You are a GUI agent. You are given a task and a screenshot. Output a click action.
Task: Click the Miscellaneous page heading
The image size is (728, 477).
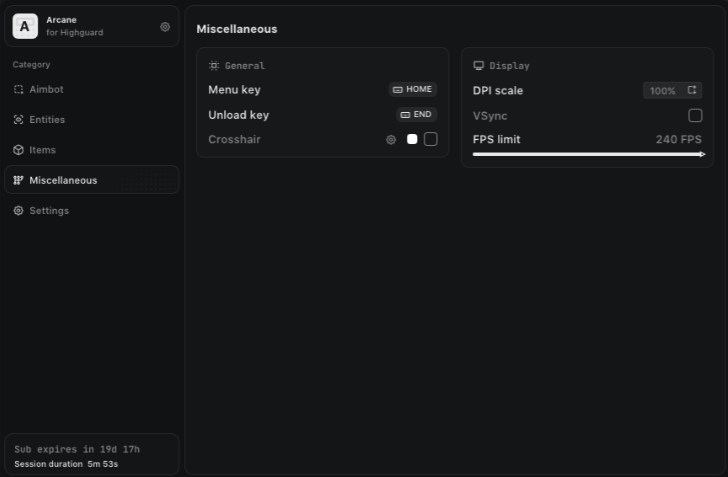[x=237, y=29]
